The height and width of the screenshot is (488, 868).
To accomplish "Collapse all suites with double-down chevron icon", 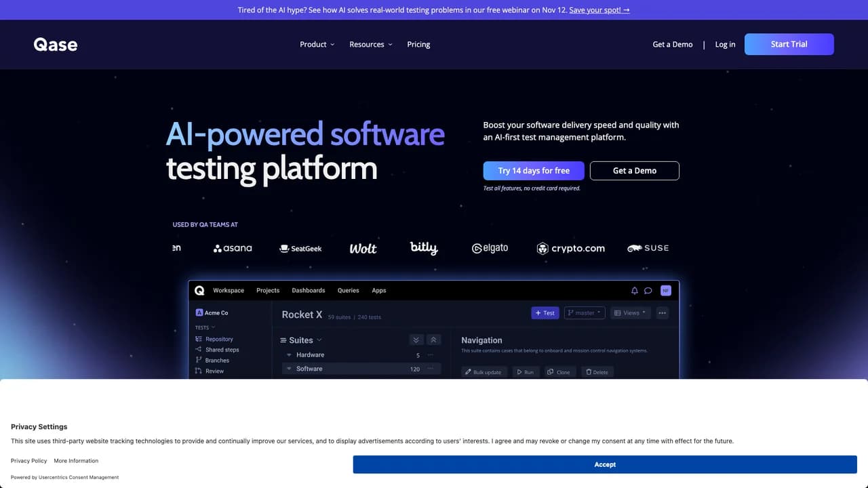I will pyautogui.click(x=416, y=340).
